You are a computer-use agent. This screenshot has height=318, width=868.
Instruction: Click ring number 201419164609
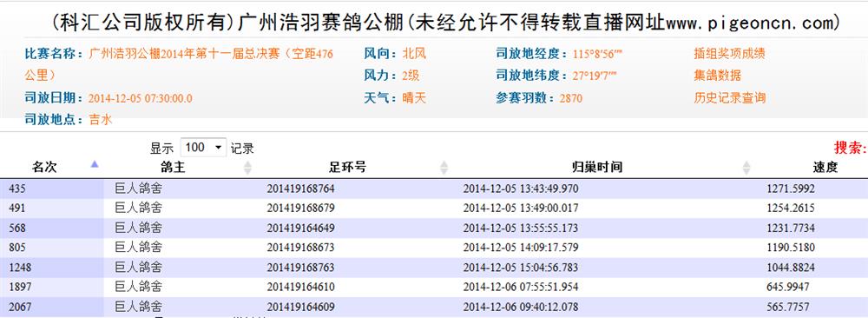300,307
